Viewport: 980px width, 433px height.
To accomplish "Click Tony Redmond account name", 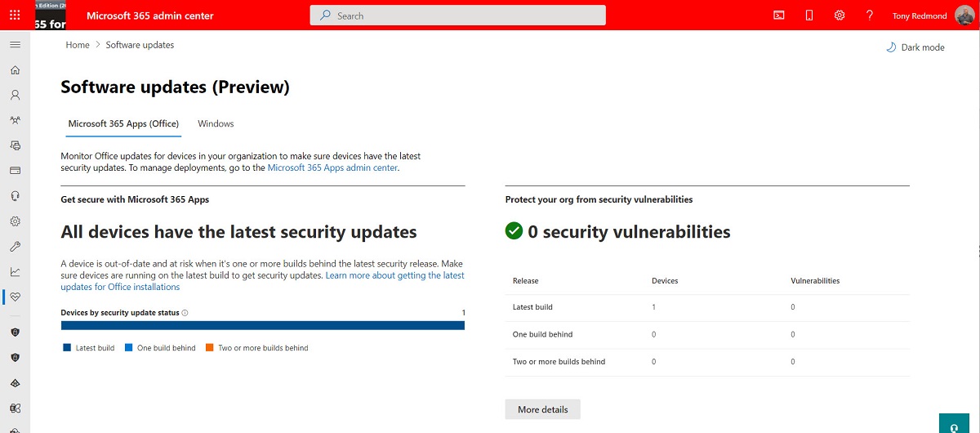I will tap(920, 16).
